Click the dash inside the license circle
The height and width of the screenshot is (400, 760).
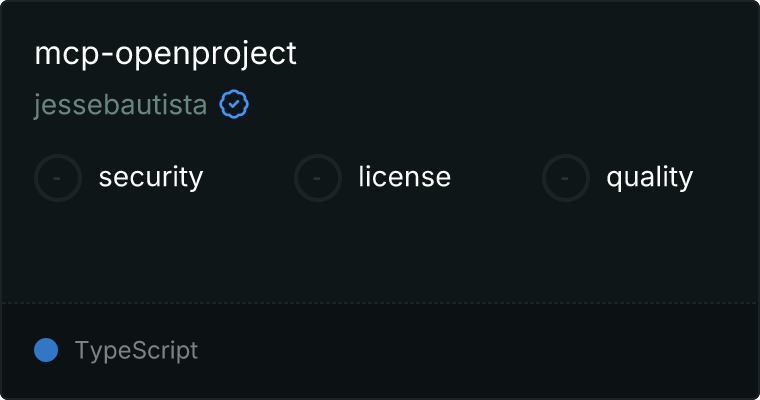(x=318, y=178)
